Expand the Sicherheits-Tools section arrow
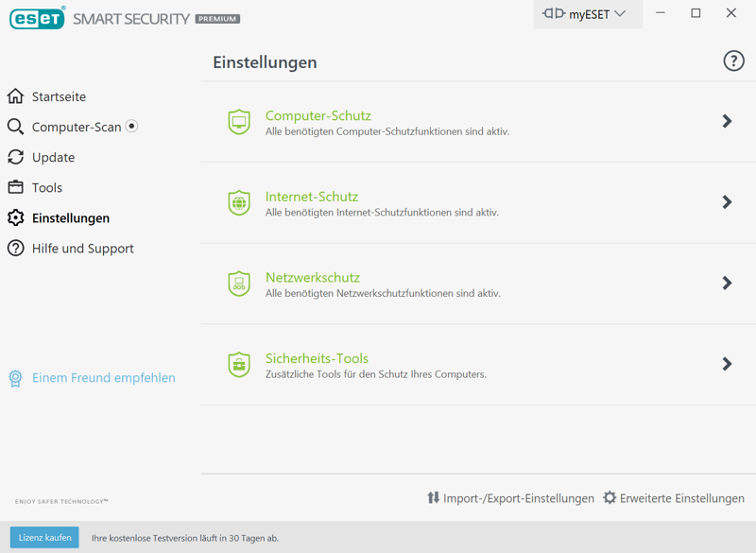This screenshot has width=756, height=553. 727,364
